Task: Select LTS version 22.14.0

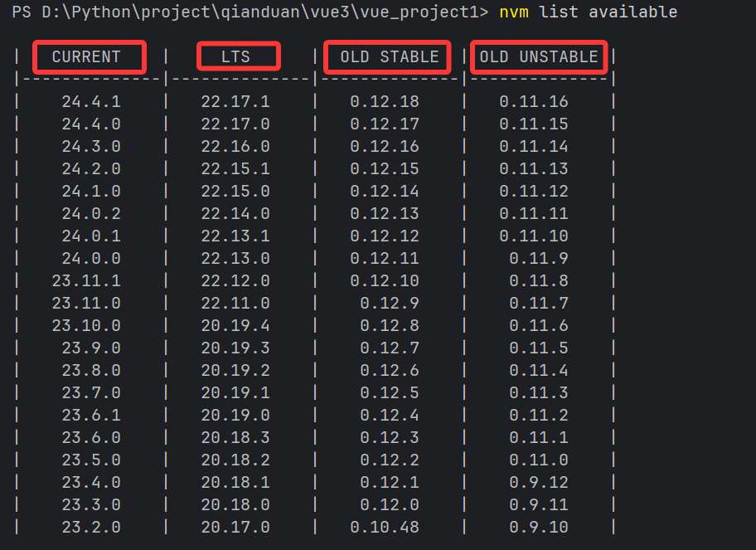Action: pyautogui.click(x=235, y=213)
